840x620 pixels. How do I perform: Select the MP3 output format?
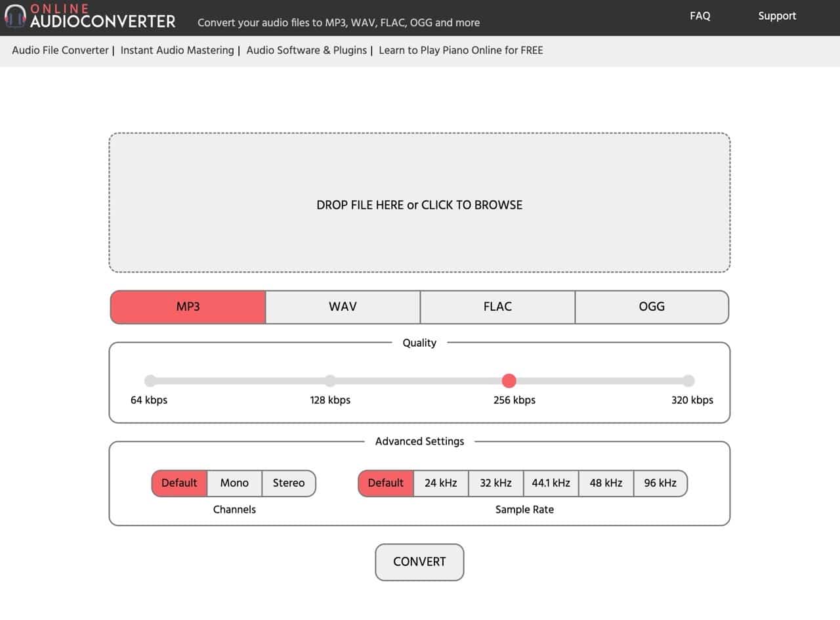(x=188, y=307)
